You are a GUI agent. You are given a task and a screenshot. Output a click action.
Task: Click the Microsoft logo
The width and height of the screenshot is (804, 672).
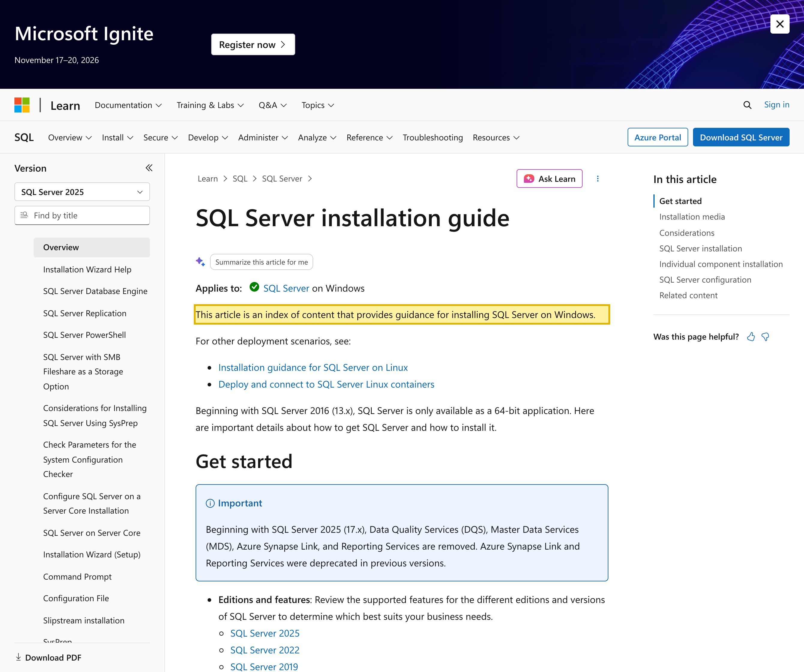pyautogui.click(x=22, y=105)
